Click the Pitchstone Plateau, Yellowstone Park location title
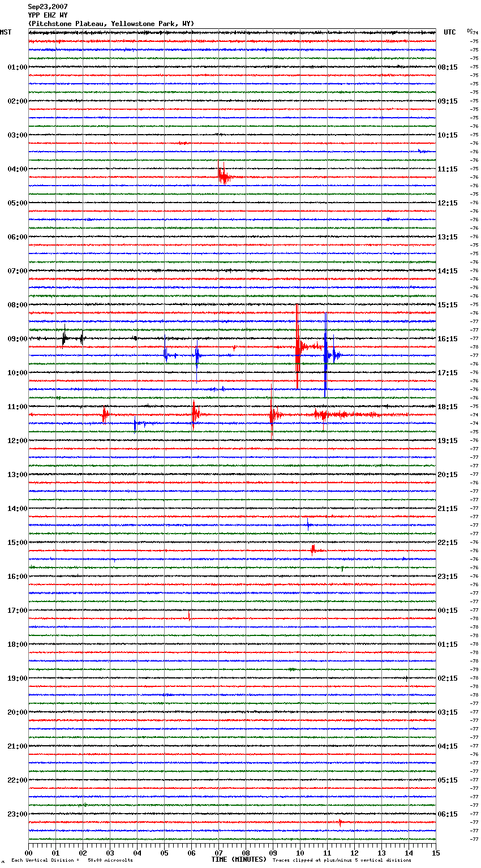The width and height of the screenshot is (481, 868). (111, 24)
